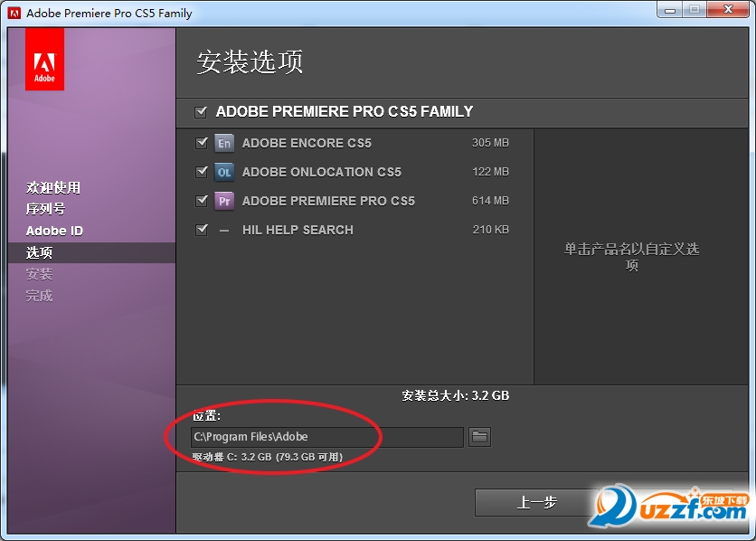The height and width of the screenshot is (541, 756).
Task: Click the 安装总大小: 3.2 GB text
Action: coord(456,396)
